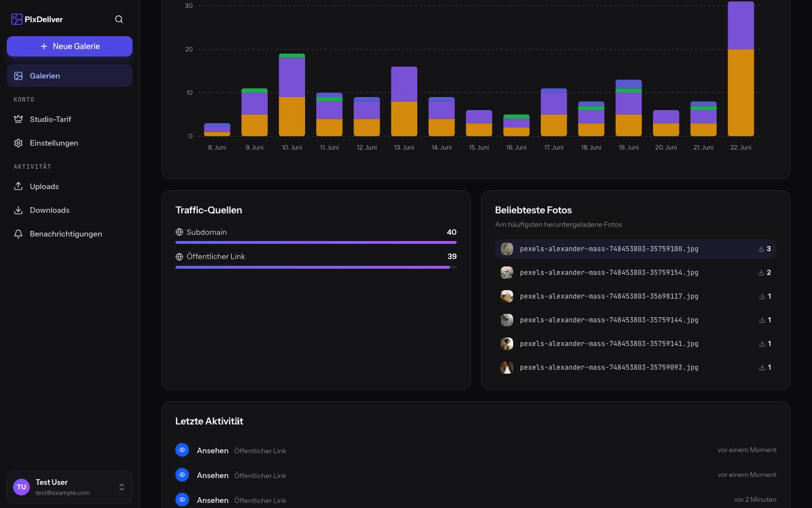Select photo row ending 35759141.jpg
This screenshot has width=812, height=508.
pyautogui.click(x=636, y=344)
